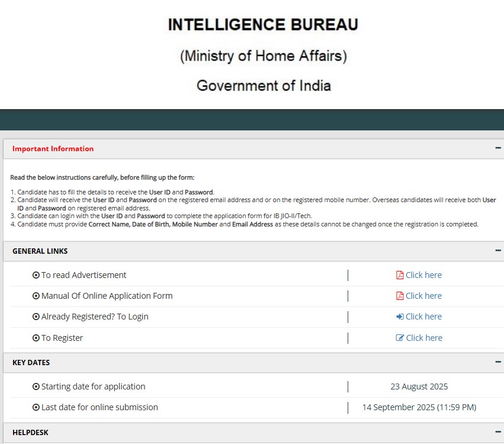Click the '23 August 2025' date value
This screenshot has width=504, height=444.
tap(419, 386)
